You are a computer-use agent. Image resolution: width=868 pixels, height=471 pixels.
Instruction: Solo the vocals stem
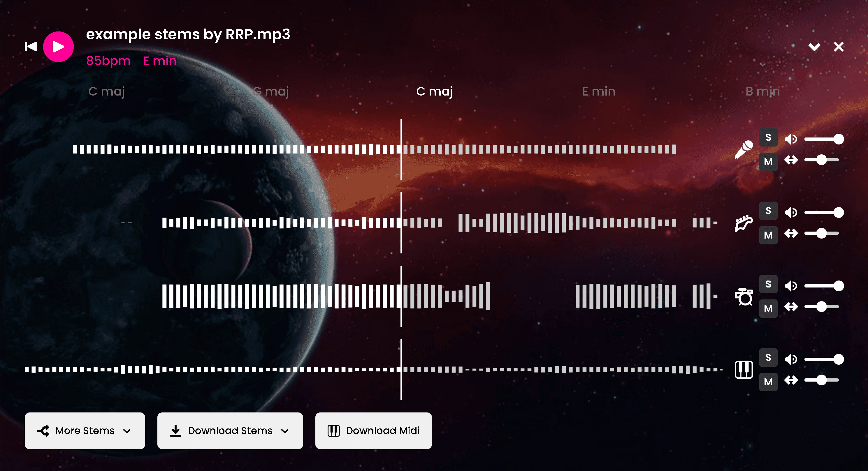[768, 137]
